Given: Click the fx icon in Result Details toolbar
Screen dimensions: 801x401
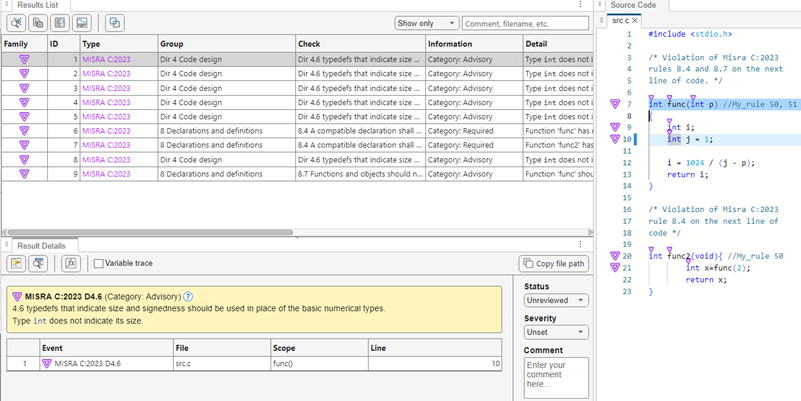Looking at the screenshot, I should (x=71, y=264).
